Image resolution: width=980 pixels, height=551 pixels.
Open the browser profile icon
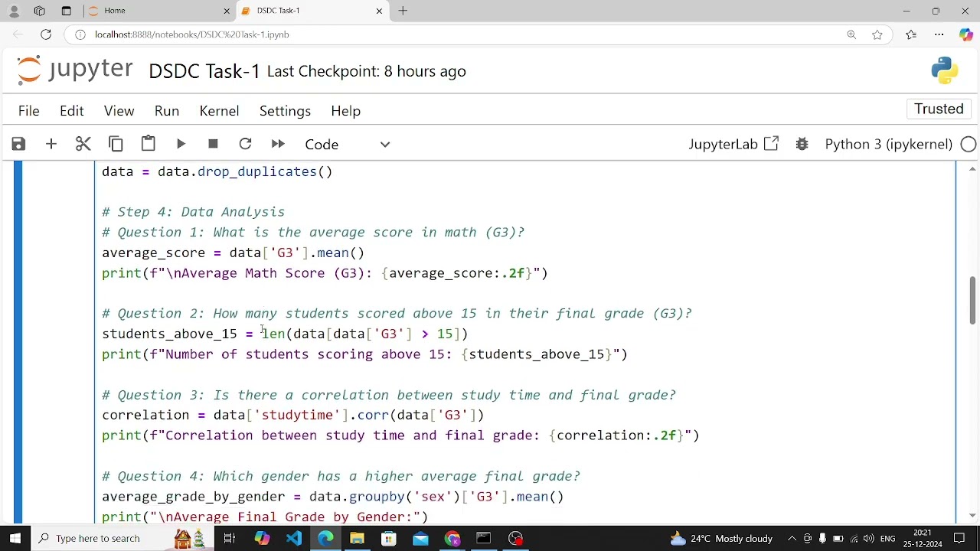pos(14,11)
